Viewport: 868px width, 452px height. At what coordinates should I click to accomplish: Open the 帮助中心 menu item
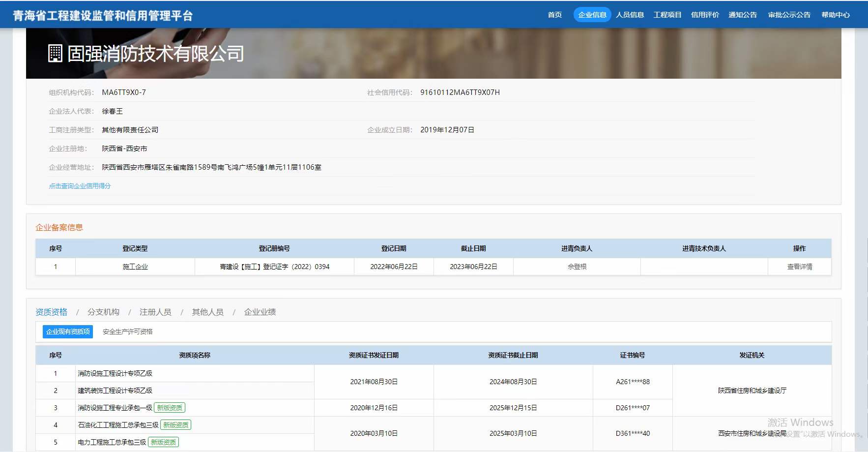(x=835, y=15)
